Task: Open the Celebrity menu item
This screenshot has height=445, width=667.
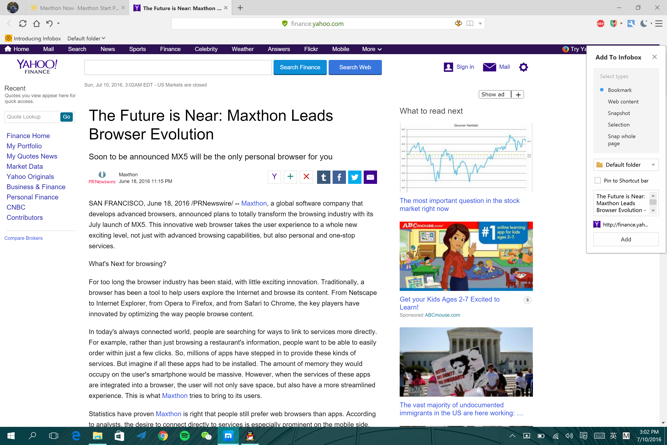Action: [206, 49]
